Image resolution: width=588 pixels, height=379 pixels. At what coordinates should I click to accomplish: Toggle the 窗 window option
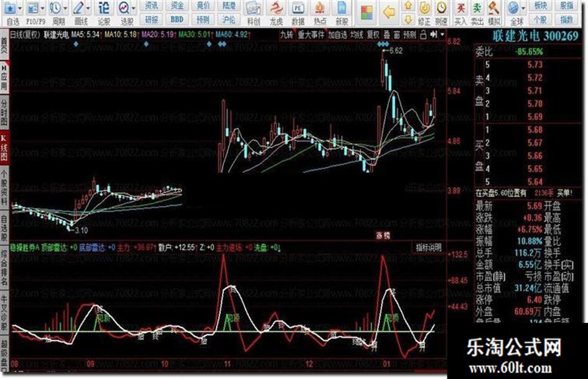397,35
